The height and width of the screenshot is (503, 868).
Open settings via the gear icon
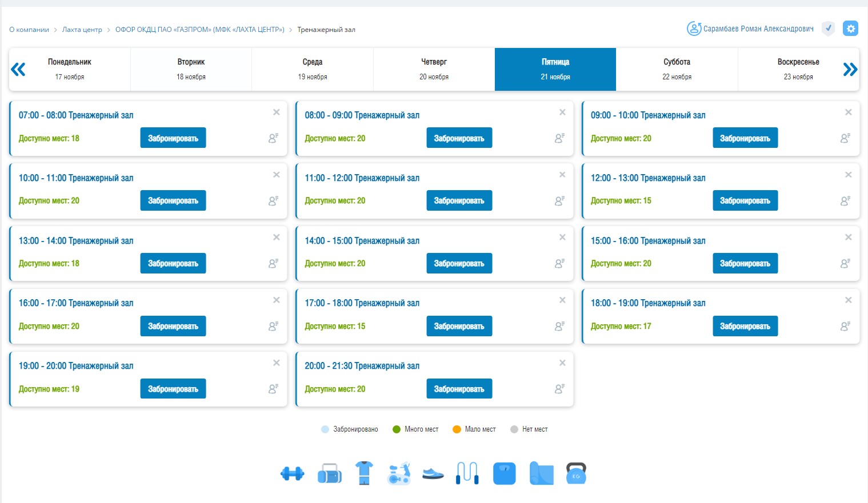click(x=850, y=29)
